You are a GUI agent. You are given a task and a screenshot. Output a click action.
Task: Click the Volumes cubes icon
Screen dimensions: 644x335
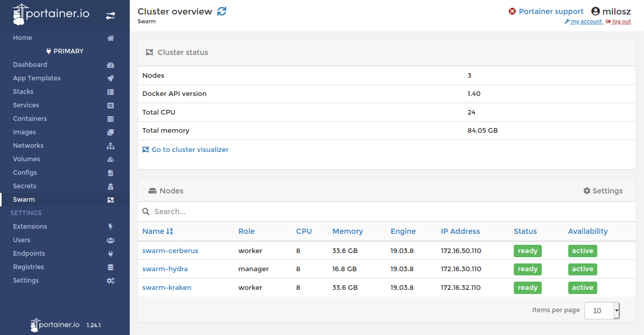point(111,160)
